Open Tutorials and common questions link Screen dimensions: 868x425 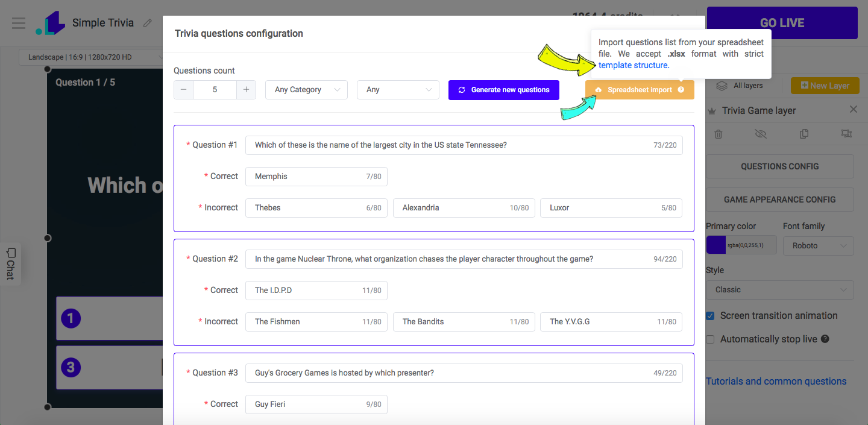point(776,381)
